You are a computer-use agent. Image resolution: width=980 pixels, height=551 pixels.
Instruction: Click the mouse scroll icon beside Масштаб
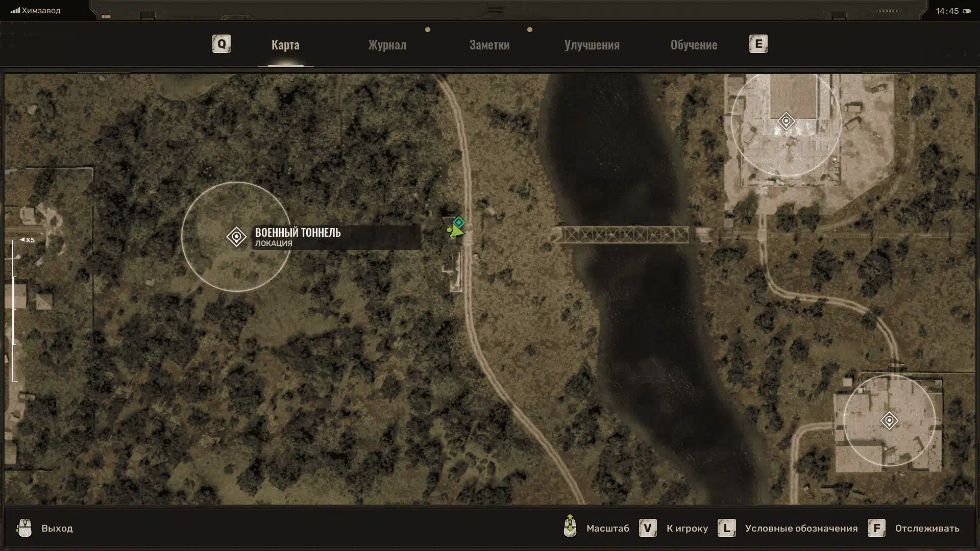pyautogui.click(x=570, y=526)
